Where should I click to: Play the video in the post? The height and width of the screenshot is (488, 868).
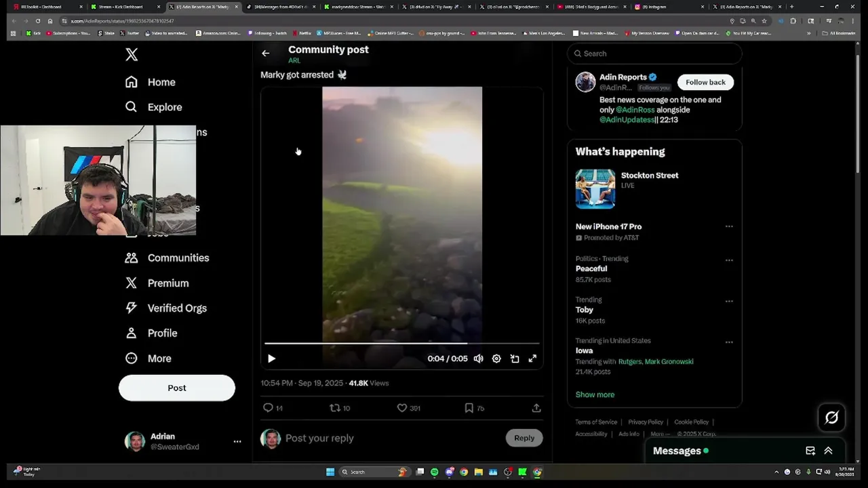point(271,359)
